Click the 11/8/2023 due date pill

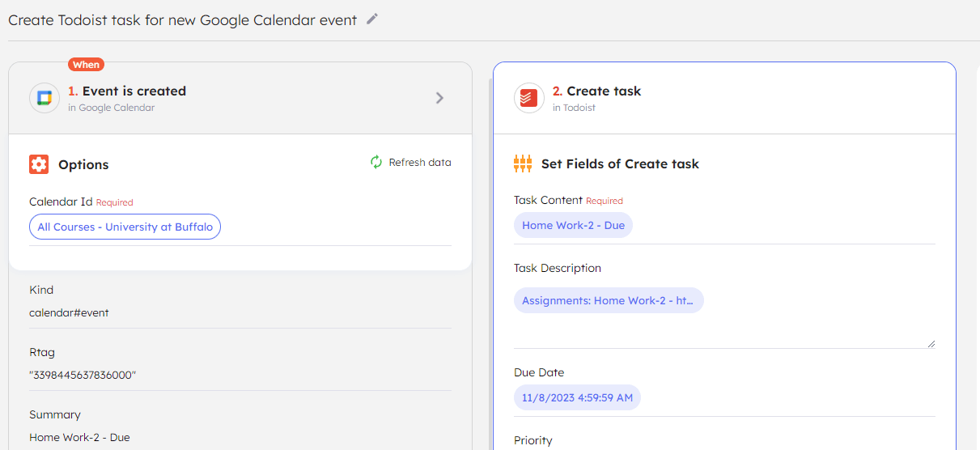(577, 397)
